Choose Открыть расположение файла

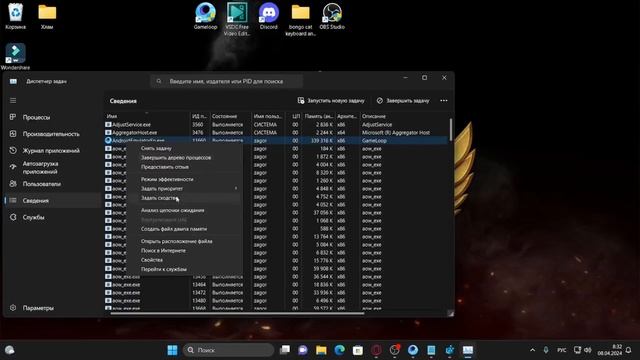coord(176,241)
